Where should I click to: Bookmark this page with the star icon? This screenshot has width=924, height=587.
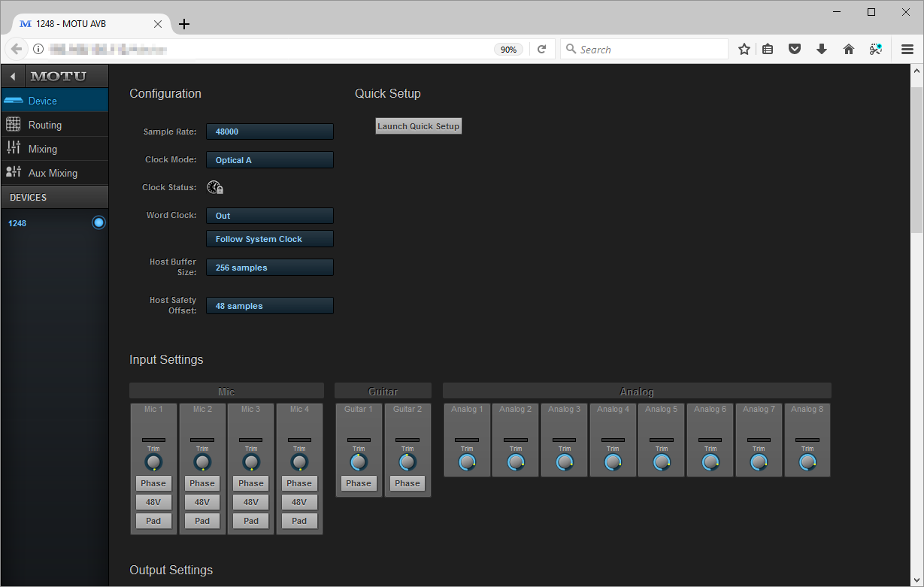744,49
